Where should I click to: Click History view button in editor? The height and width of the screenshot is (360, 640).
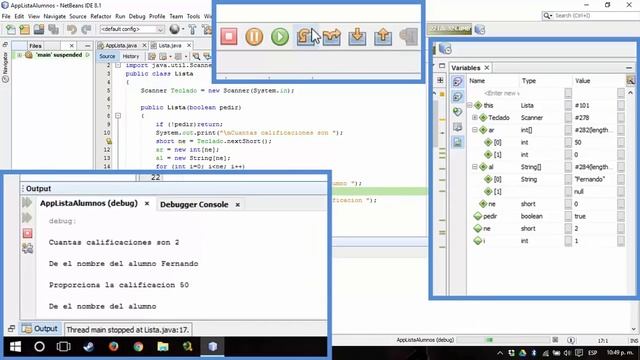tap(131, 56)
